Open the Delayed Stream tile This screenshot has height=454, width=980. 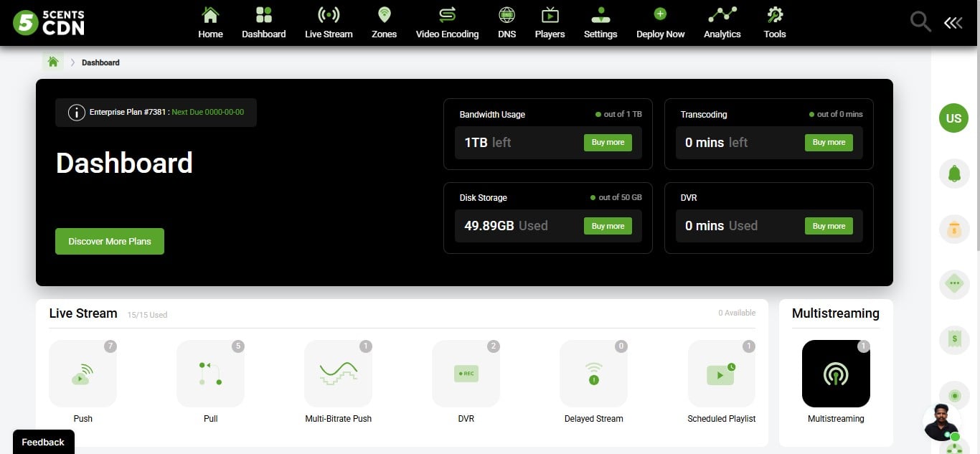pos(593,374)
